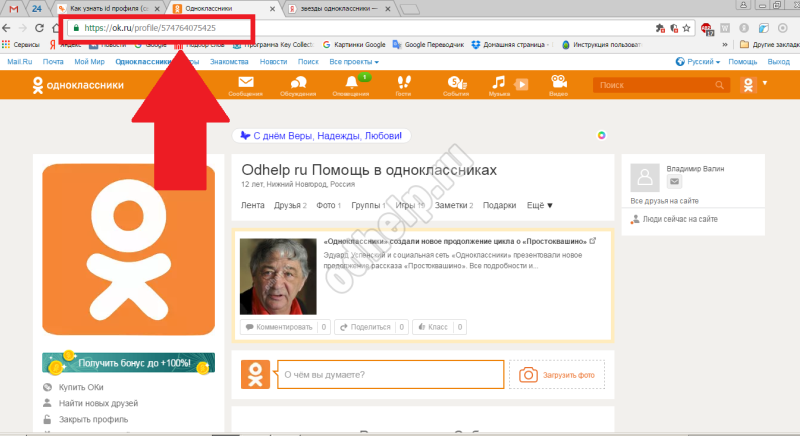Click the Загрузить фото upload button
The height and width of the screenshot is (436, 800).
point(557,375)
